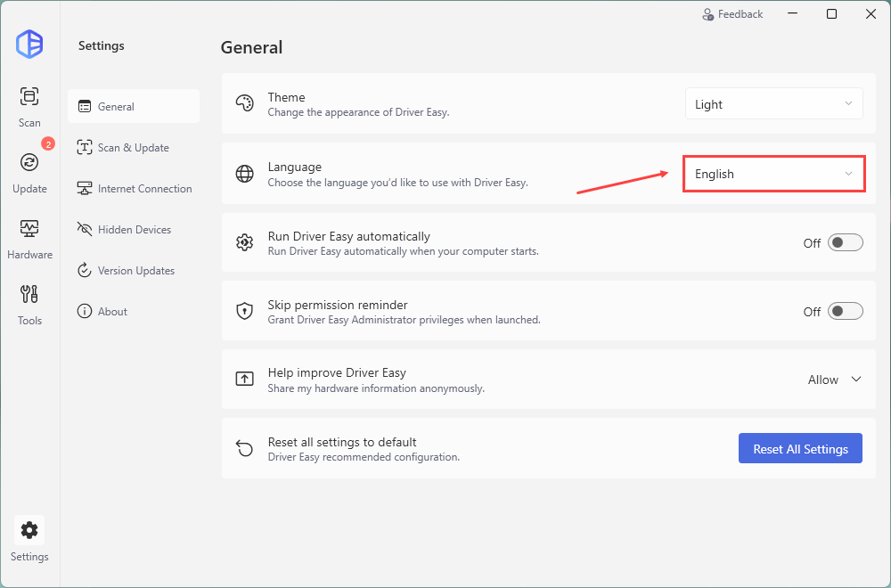Open the About settings page

click(x=112, y=312)
